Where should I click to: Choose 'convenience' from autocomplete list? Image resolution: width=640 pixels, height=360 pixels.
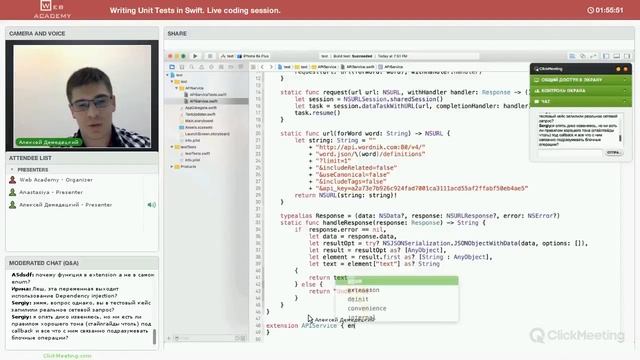point(367,309)
